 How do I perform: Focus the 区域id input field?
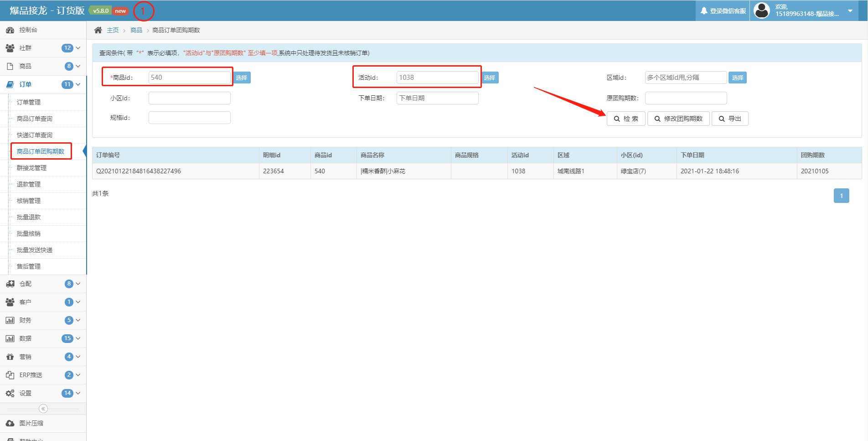686,78
